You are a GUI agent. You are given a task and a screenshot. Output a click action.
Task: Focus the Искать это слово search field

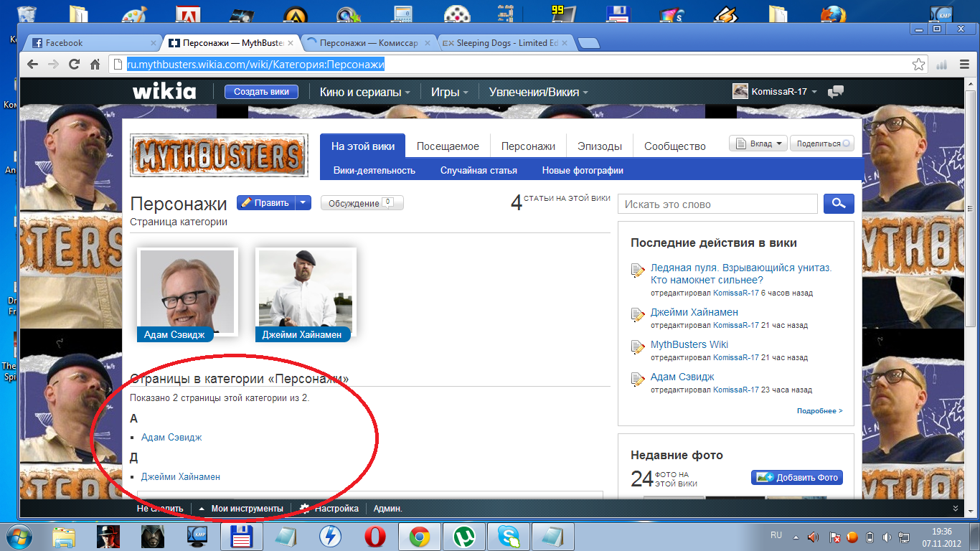pos(717,204)
